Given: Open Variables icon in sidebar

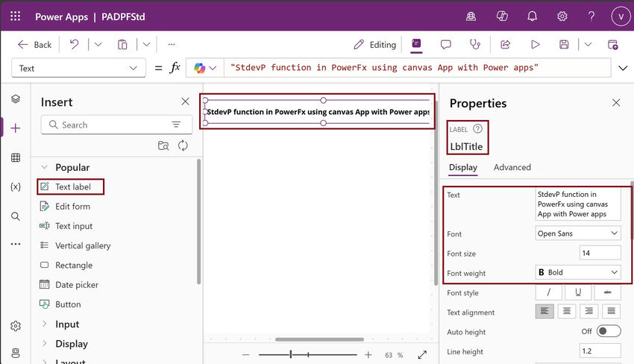Looking at the screenshot, I should point(16,187).
